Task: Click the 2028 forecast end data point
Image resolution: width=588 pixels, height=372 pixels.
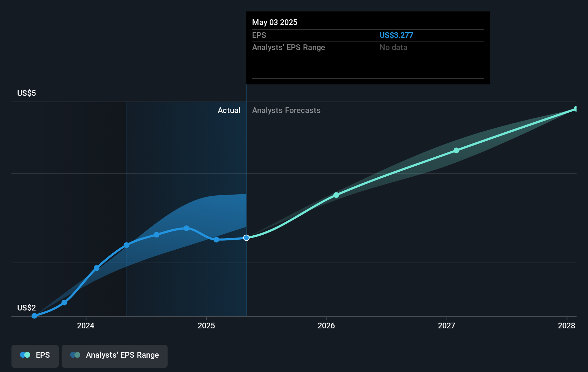Action: pos(575,109)
